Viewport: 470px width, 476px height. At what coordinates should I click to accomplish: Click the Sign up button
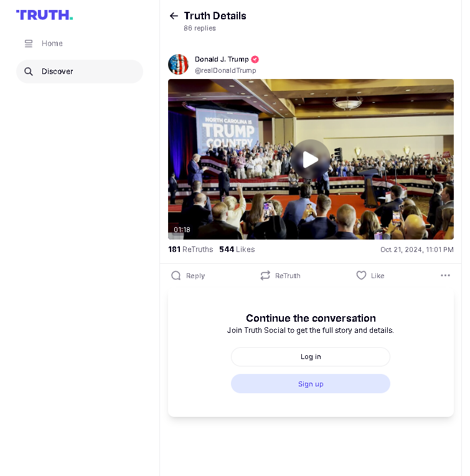[x=310, y=384]
